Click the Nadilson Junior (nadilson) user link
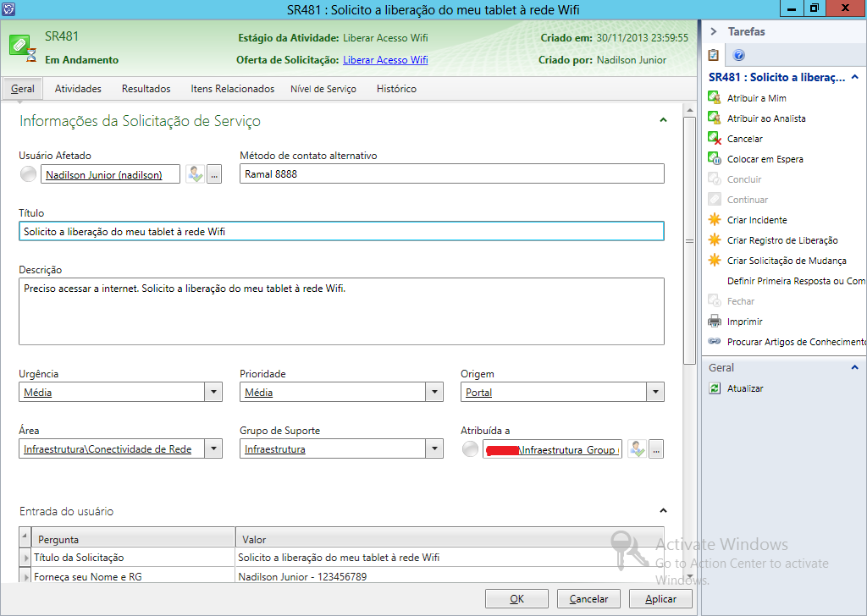Screen dimensions: 867x616 click(104, 174)
